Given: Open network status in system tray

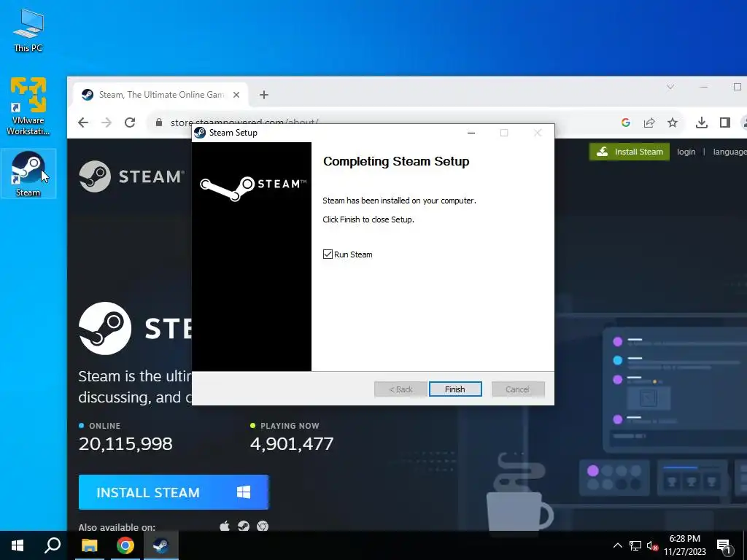Looking at the screenshot, I should tap(635, 545).
